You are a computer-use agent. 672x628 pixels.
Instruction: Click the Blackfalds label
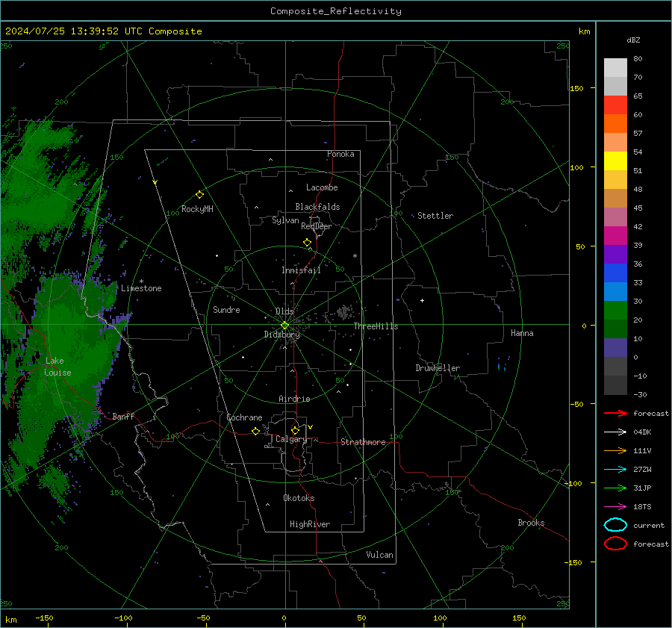pyautogui.click(x=317, y=207)
